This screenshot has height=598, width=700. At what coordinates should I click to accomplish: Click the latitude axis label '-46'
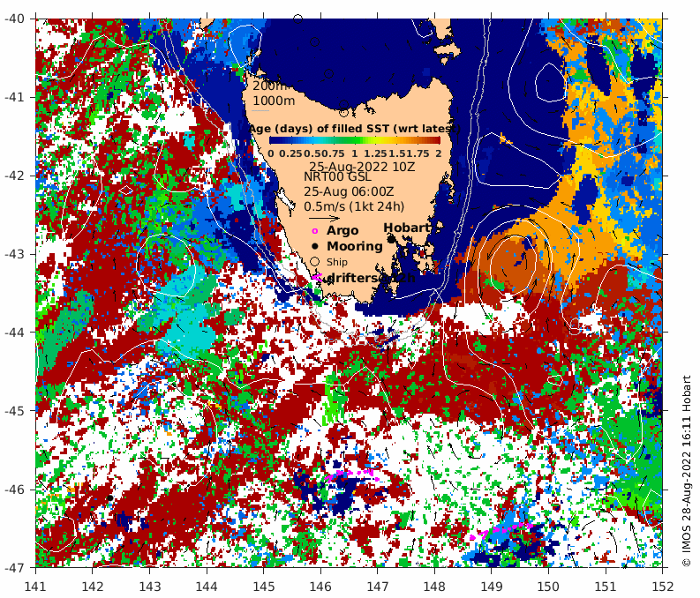click(x=15, y=490)
